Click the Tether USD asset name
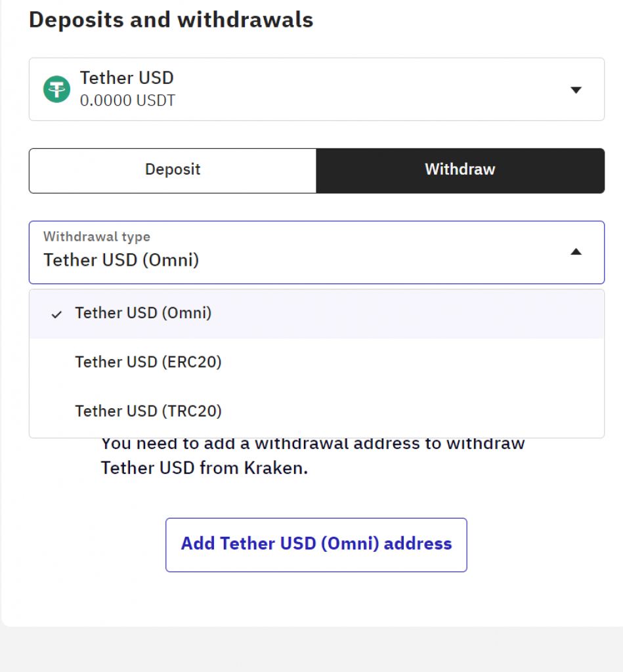Viewport: 623px width, 672px height. pyautogui.click(x=127, y=78)
